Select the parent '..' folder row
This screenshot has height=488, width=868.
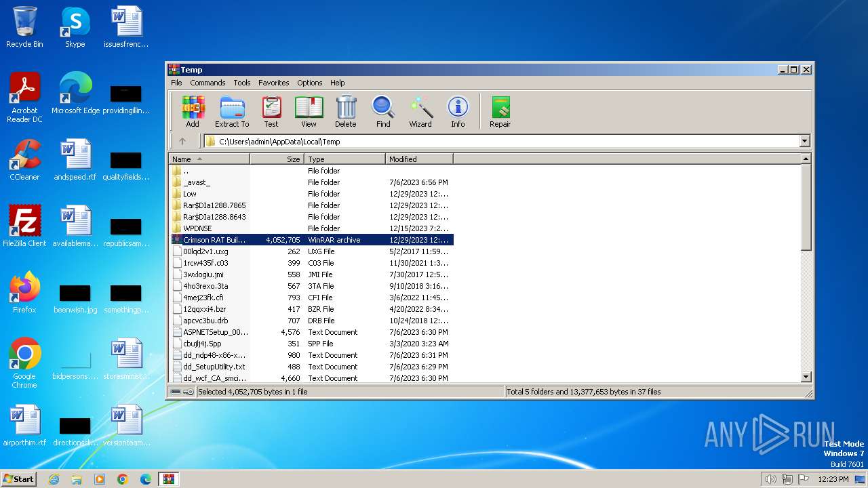click(x=312, y=171)
